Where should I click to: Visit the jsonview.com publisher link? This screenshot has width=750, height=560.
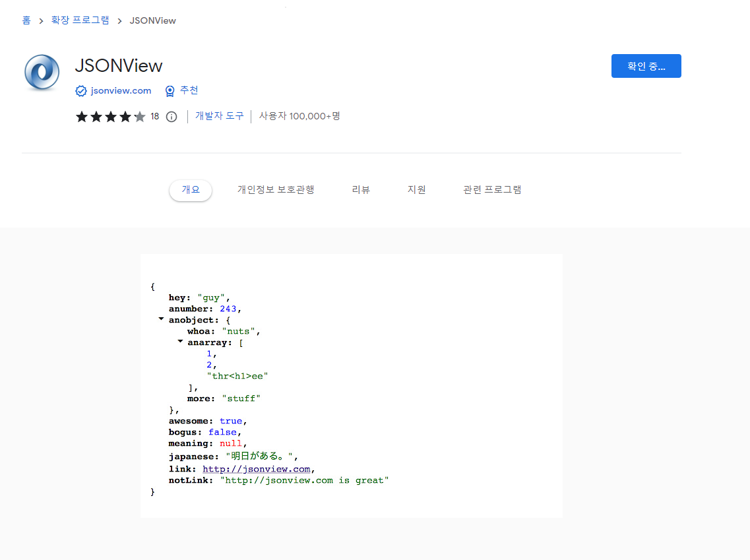click(x=121, y=91)
